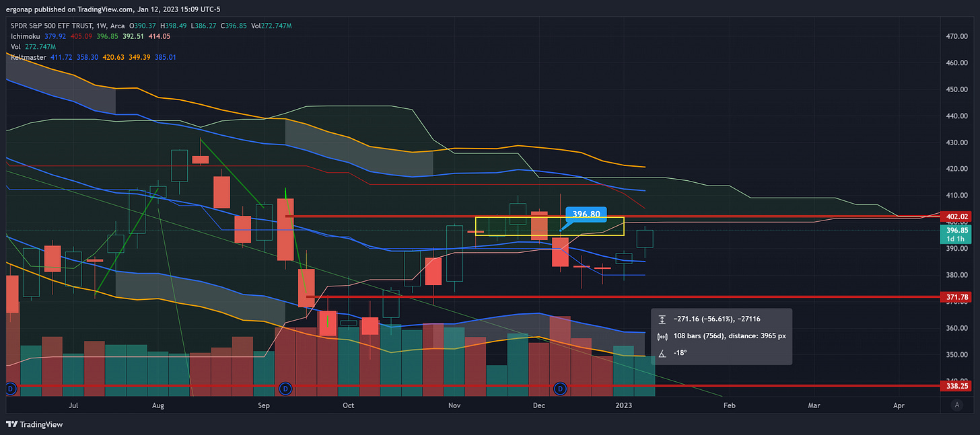Click the Nov label on time axis
The image size is (980, 435).
454,405
